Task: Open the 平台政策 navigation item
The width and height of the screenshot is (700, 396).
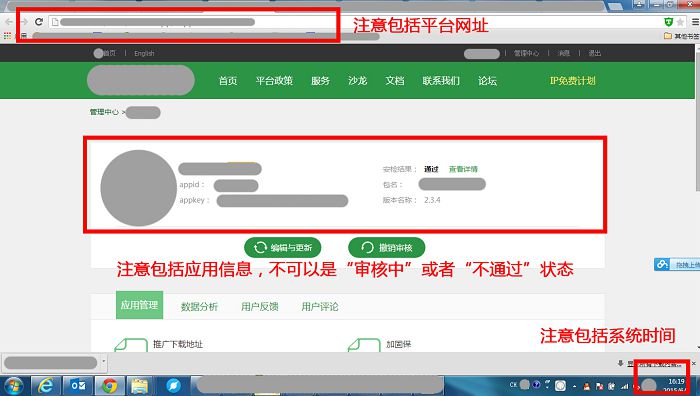Action: [x=274, y=81]
